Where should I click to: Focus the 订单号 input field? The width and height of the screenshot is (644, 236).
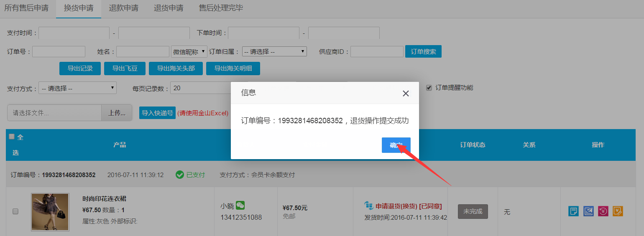coord(59,51)
